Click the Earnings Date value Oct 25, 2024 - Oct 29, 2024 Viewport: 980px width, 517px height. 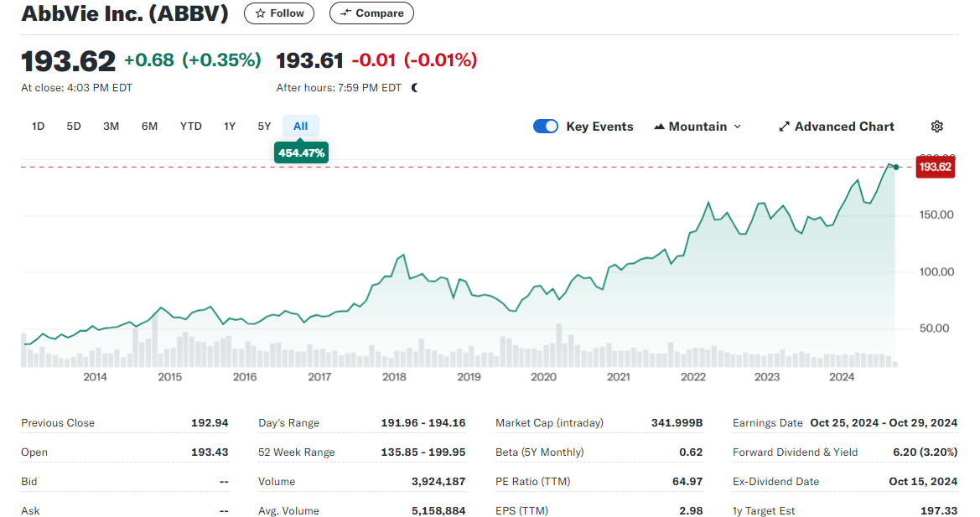[884, 422]
